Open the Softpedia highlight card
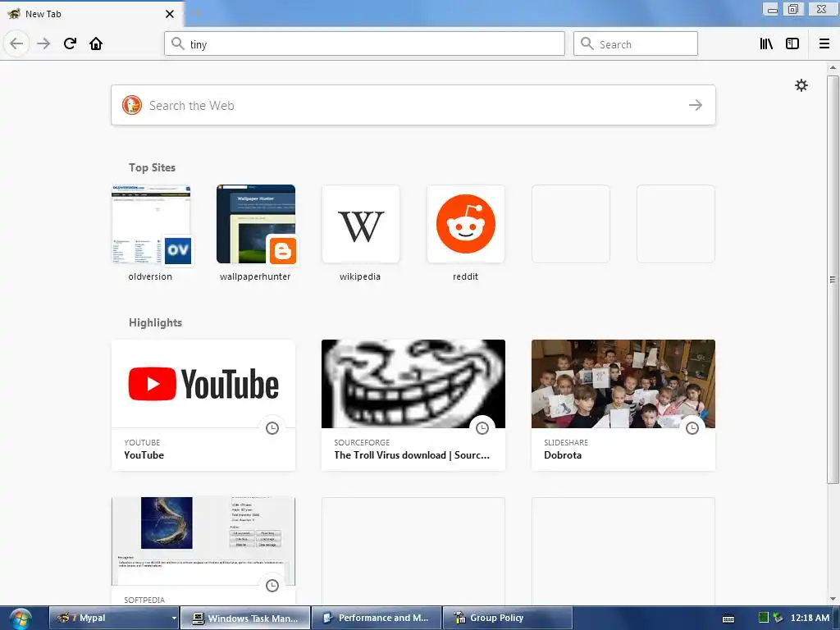 coord(203,552)
